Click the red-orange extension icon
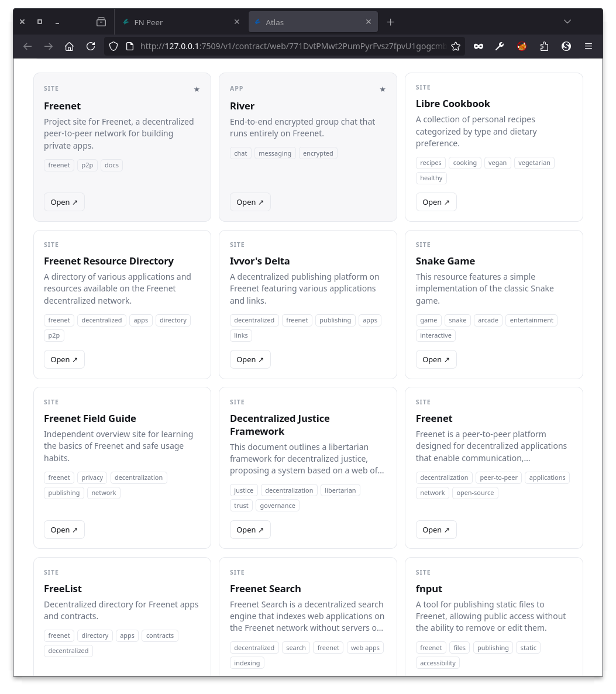The image size is (616, 694). point(522,46)
